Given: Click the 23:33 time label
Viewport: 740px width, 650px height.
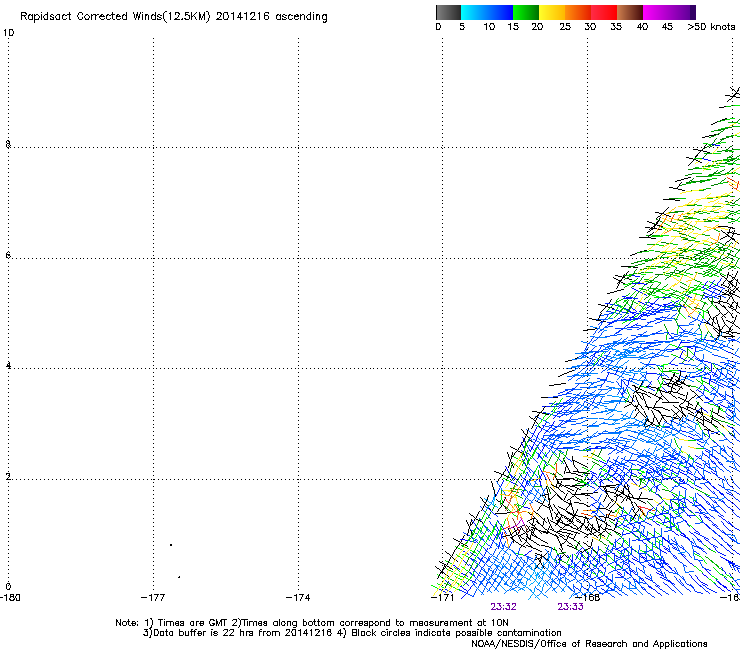Looking at the screenshot, I should 570,607.
